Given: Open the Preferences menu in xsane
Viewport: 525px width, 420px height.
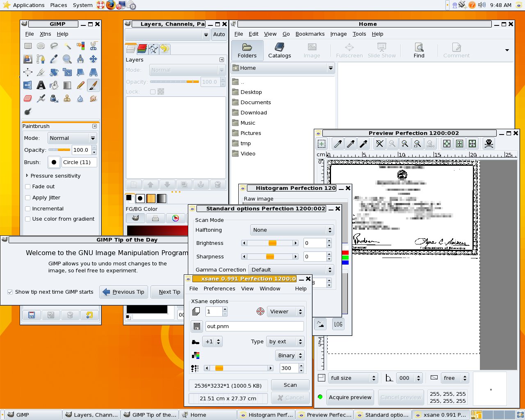Looking at the screenshot, I should click(x=219, y=289).
